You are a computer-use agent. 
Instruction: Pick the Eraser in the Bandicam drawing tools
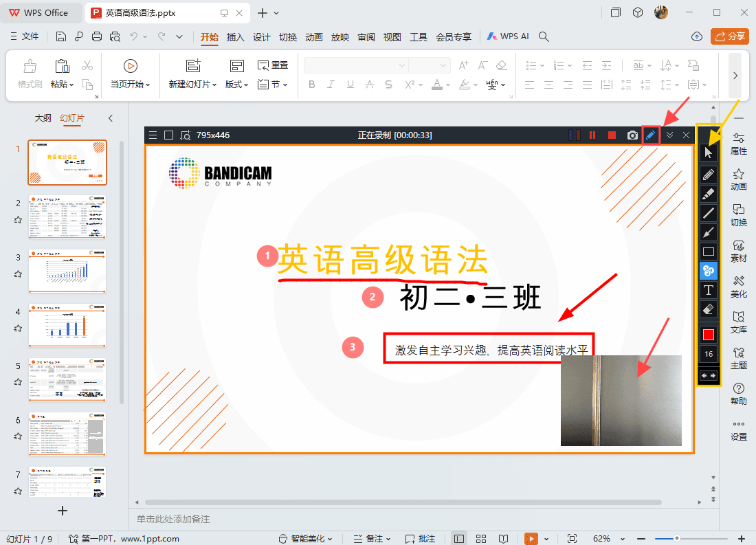pos(708,309)
